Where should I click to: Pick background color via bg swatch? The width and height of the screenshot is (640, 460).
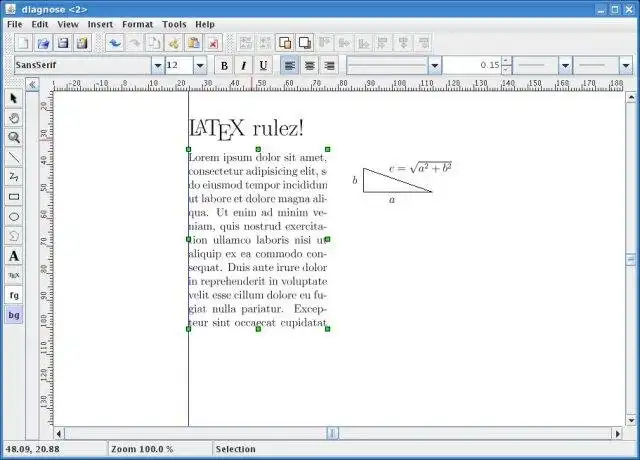[14, 315]
